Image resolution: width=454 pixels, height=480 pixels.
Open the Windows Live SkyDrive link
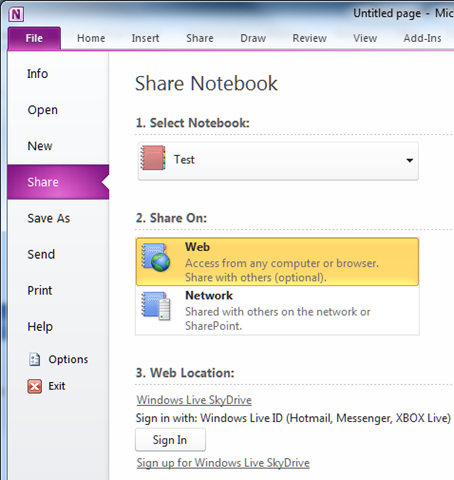(x=194, y=400)
